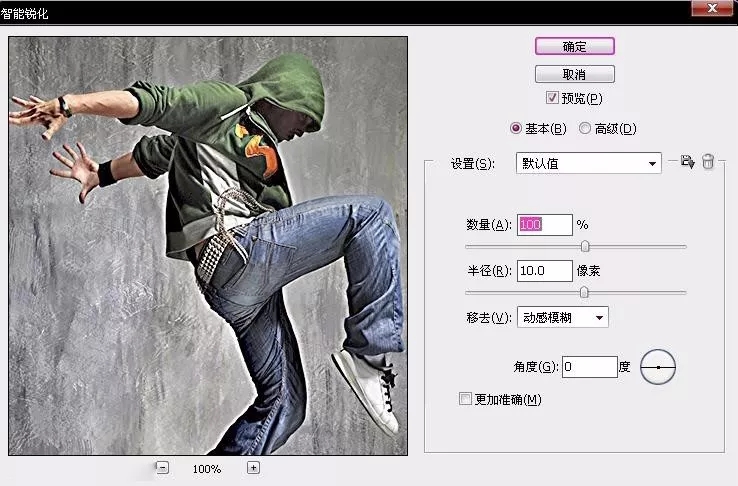Save current settings with the disk icon
The height and width of the screenshot is (486, 738).
(687, 162)
